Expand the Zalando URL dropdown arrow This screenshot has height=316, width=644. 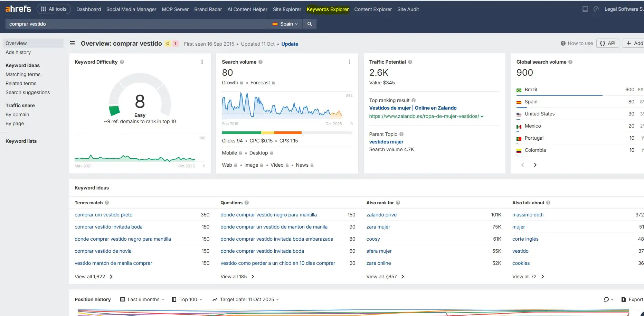tap(482, 117)
